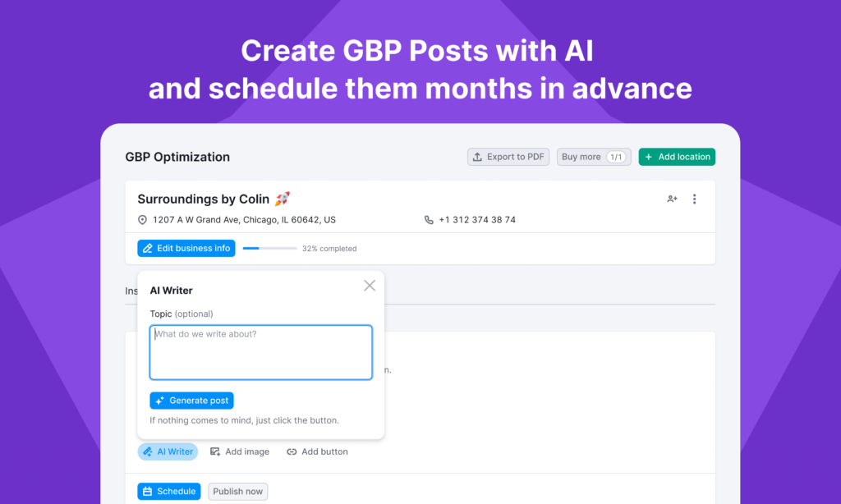The image size is (841, 504).
Task: Open Edit business info
Action: point(186,248)
